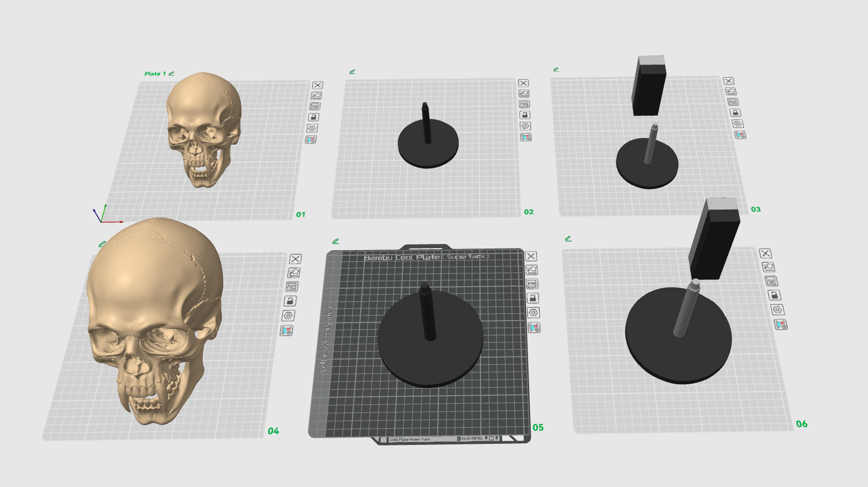Open plate 03 filament map icon
Viewport: 868px width, 487px height.
click(x=740, y=135)
